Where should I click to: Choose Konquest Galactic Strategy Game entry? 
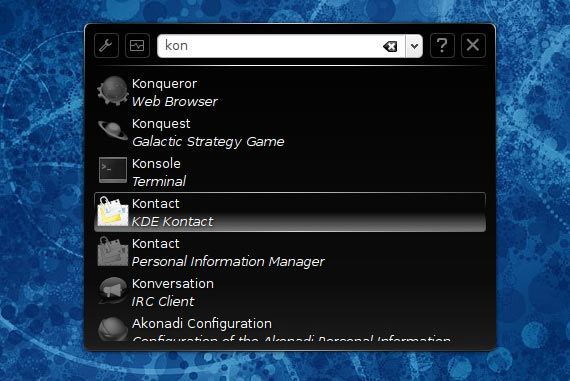290,132
